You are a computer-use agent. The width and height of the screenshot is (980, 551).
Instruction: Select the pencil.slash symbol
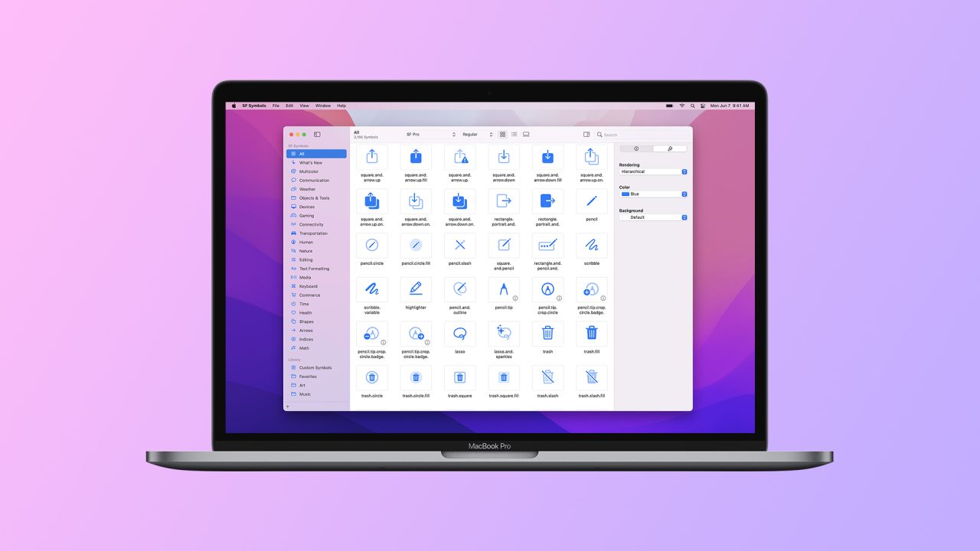459,246
